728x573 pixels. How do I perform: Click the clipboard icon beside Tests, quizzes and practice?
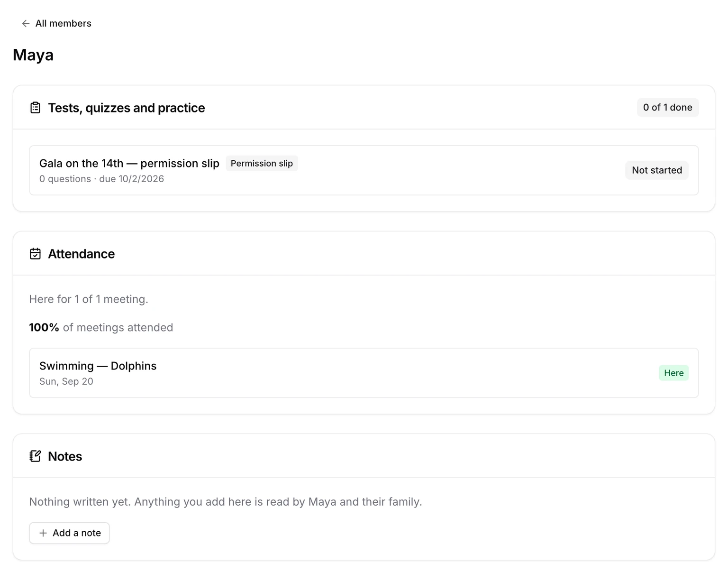coord(35,108)
